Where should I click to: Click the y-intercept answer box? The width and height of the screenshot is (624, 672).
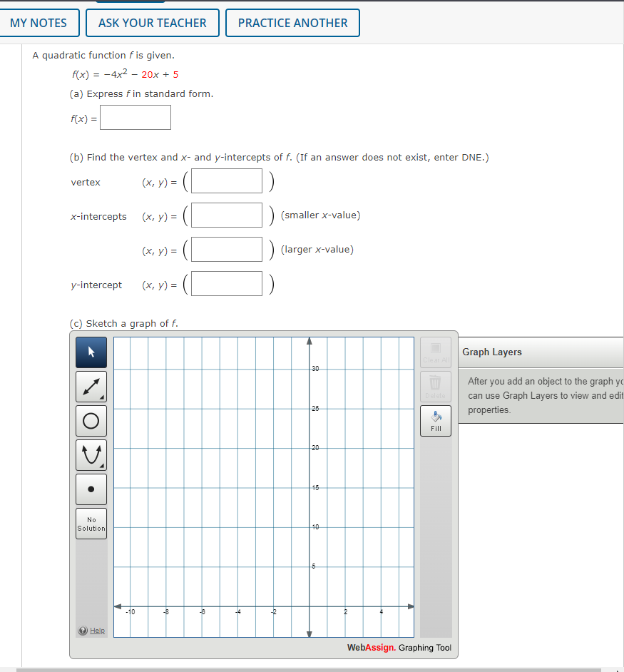(226, 283)
